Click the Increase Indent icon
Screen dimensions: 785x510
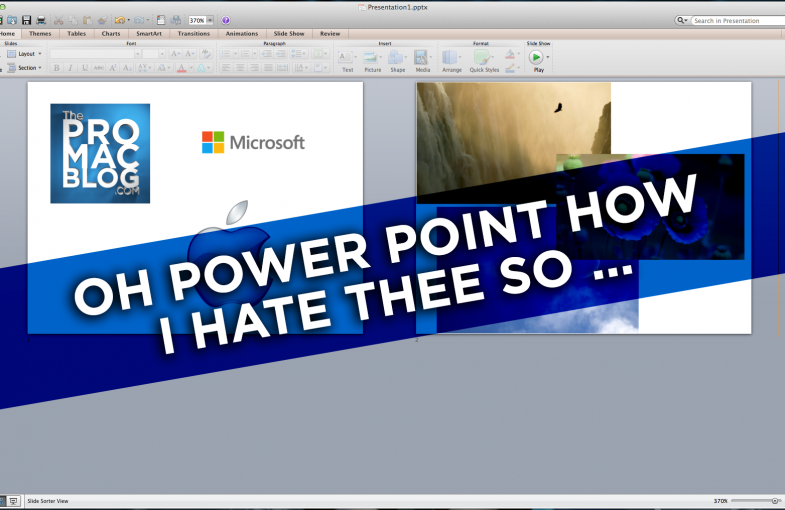[x=281, y=54]
